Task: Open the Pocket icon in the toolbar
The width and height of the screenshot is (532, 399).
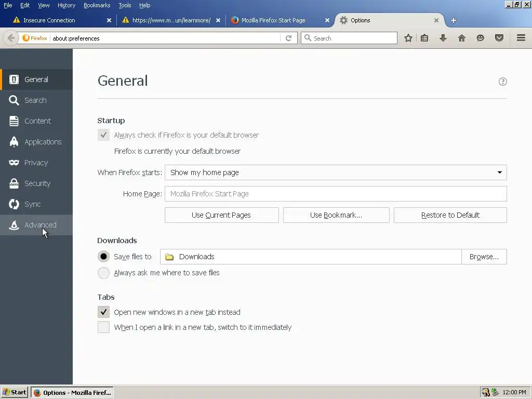Action: pos(499,38)
